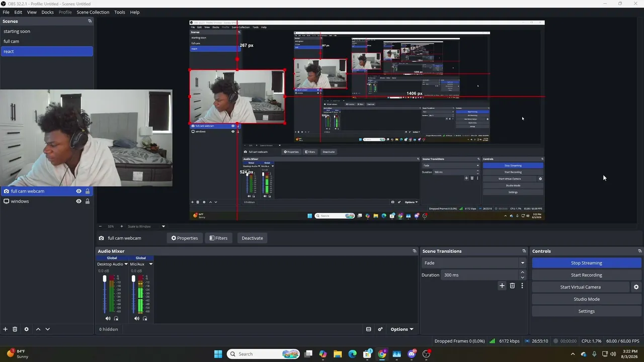Open the Tools menu
This screenshot has height=362, width=644.
(120, 12)
